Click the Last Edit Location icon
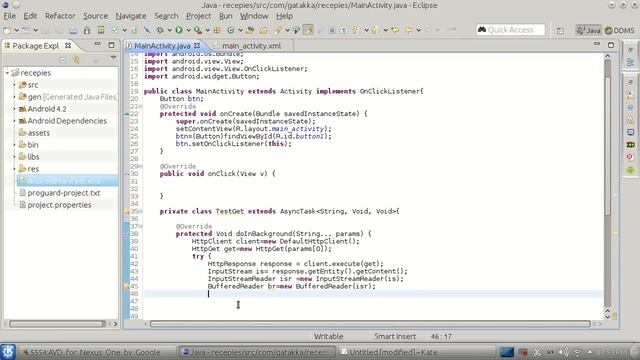This screenshot has width=640, height=360. click(x=395, y=30)
